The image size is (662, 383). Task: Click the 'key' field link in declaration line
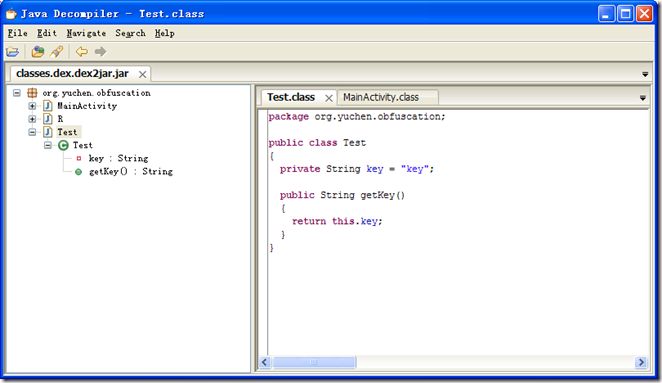click(374, 169)
